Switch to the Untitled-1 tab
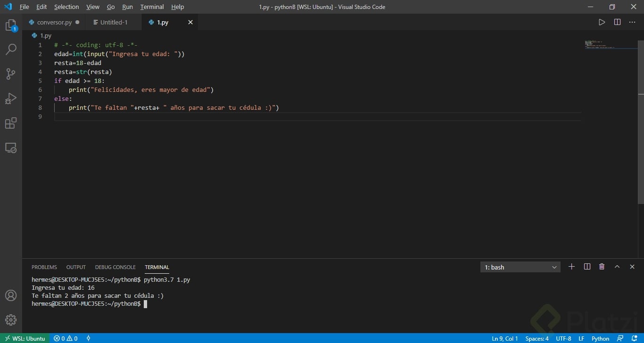The image size is (644, 343). (x=114, y=22)
